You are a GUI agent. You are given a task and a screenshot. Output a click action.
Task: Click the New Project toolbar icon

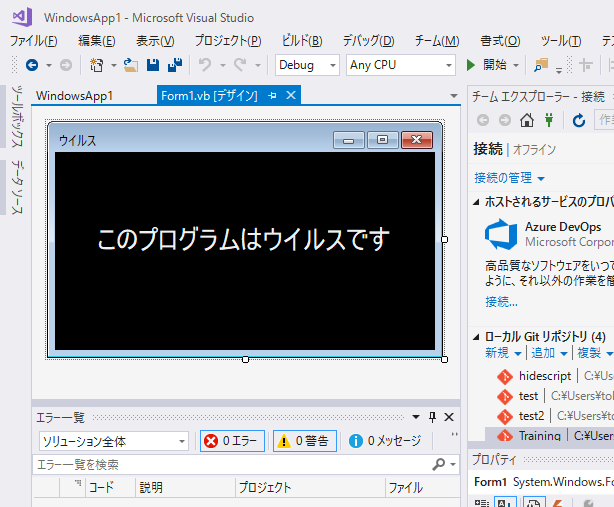pyautogui.click(x=96, y=65)
